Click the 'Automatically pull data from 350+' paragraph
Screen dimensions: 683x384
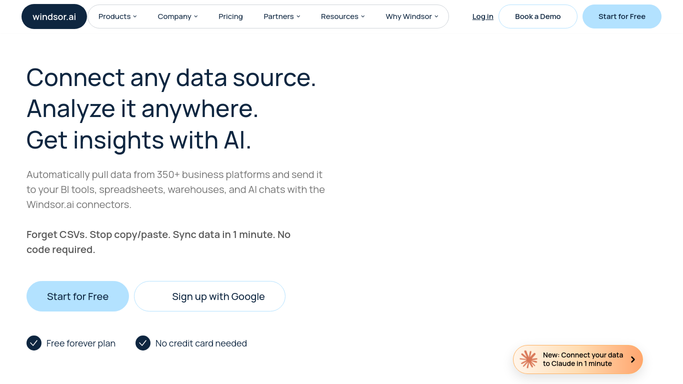[176, 189]
